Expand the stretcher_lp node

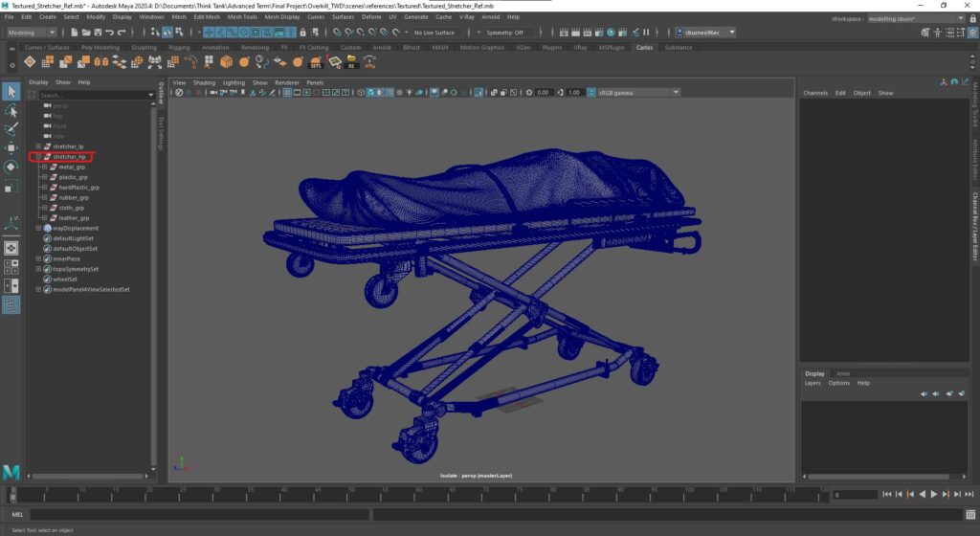click(38, 146)
